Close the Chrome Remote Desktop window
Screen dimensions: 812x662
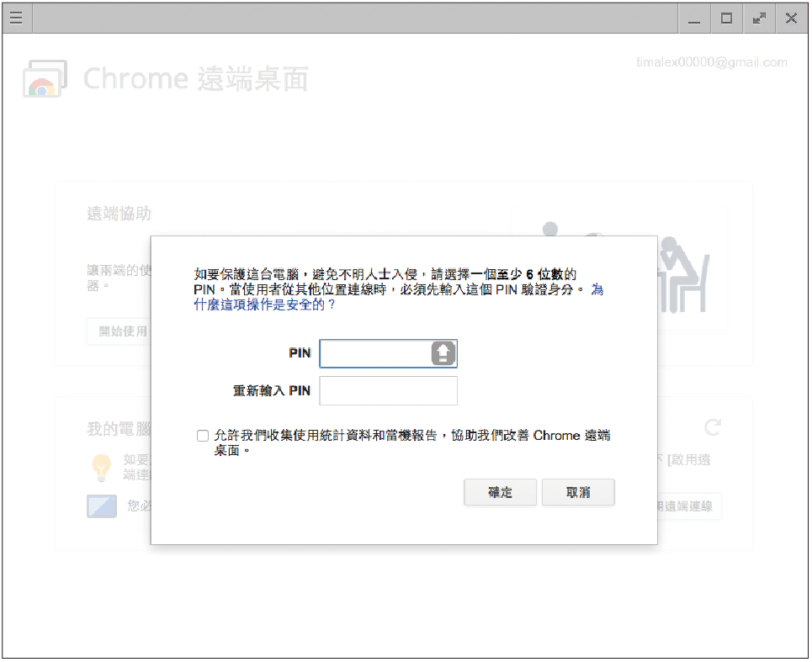(x=791, y=19)
